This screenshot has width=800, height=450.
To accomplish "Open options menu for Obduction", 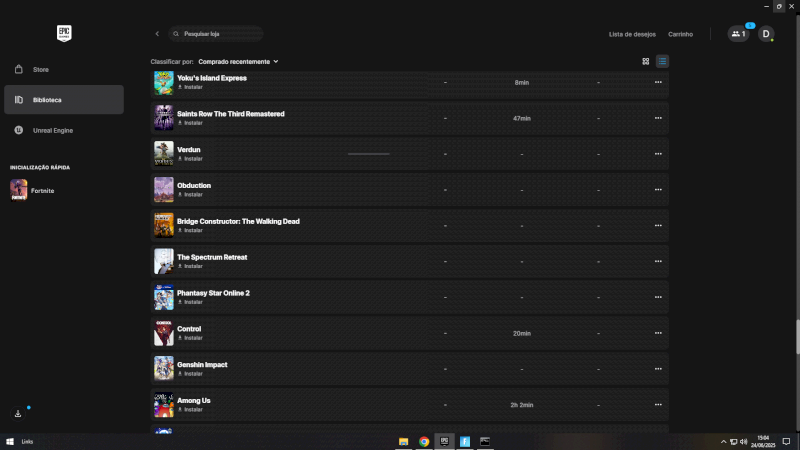I will tap(658, 189).
